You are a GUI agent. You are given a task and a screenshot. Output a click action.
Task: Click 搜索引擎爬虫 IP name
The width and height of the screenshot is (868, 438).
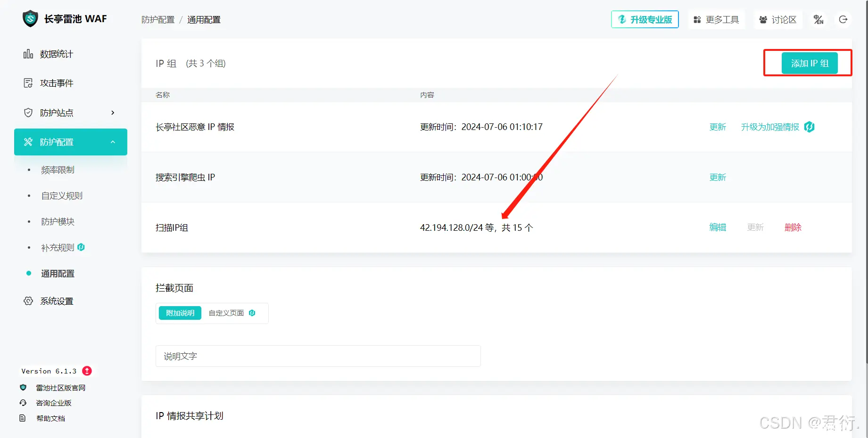pos(185,178)
